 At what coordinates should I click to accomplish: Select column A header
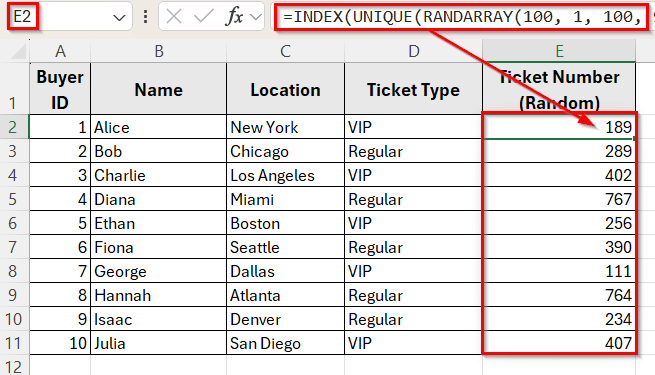point(60,51)
